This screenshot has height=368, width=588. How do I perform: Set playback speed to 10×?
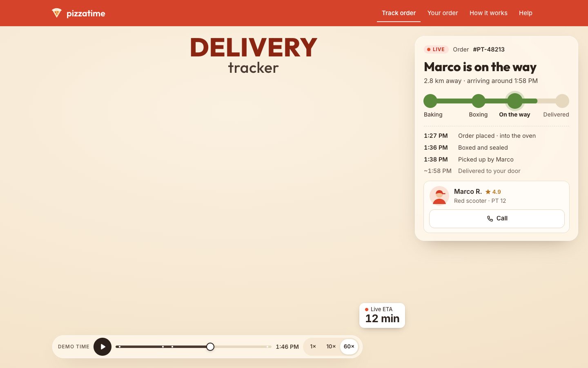[331, 347]
